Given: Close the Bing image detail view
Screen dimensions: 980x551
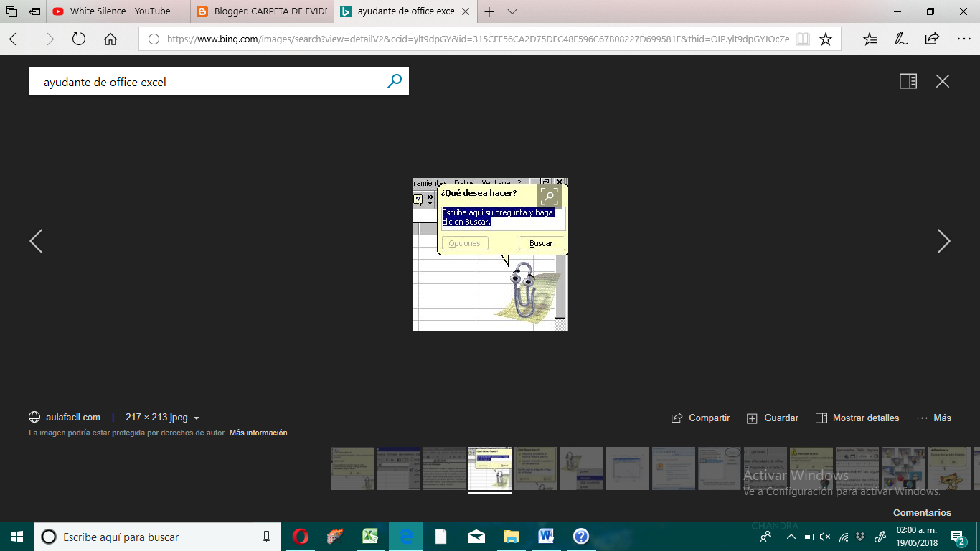Looking at the screenshot, I should (x=943, y=81).
